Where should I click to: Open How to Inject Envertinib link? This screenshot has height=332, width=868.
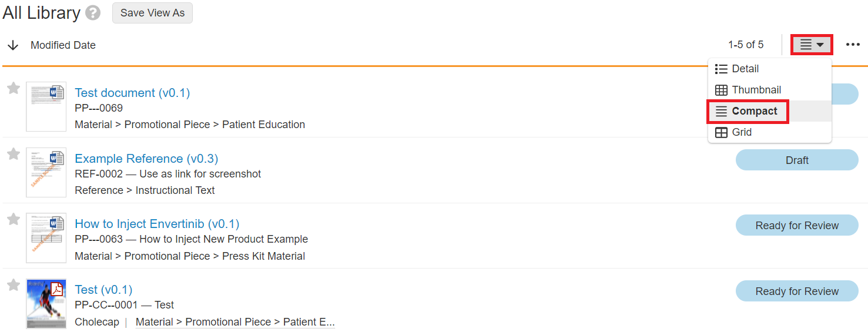coord(157,224)
